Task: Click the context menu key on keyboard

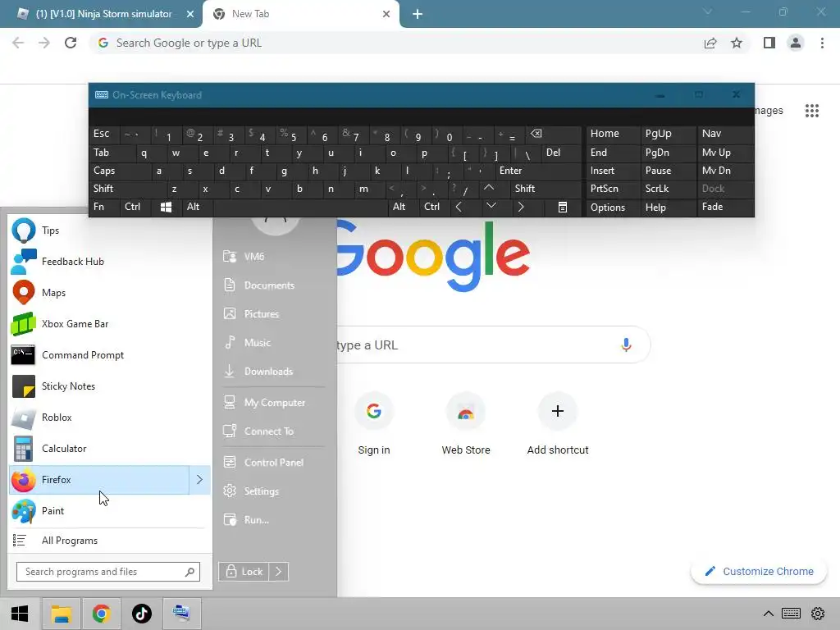Action: point(563,207)
